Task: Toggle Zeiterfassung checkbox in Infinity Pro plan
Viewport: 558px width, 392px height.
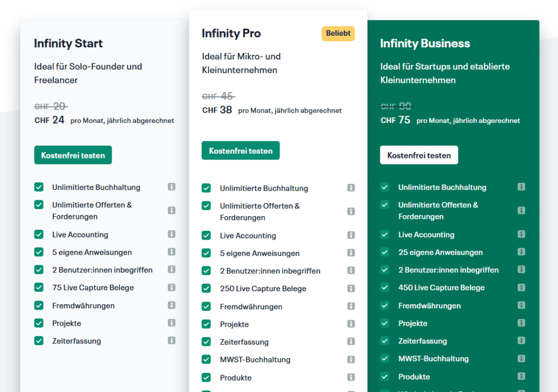Action: click(x=206, y=342)
